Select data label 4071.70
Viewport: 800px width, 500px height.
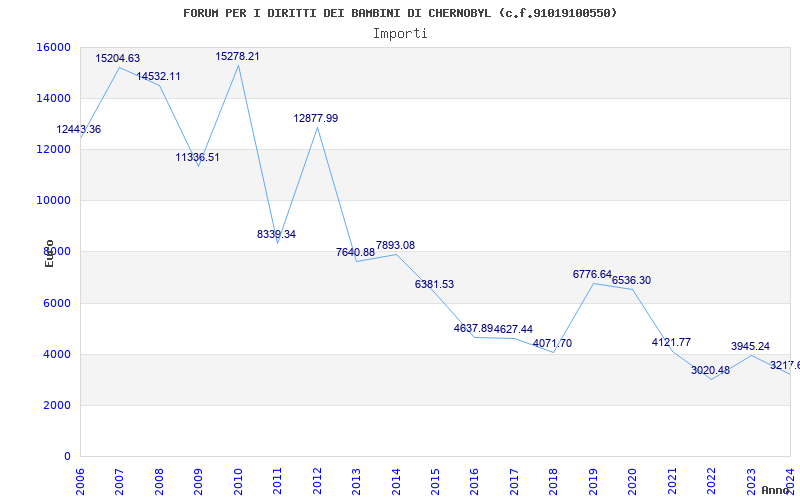(553, 343)
